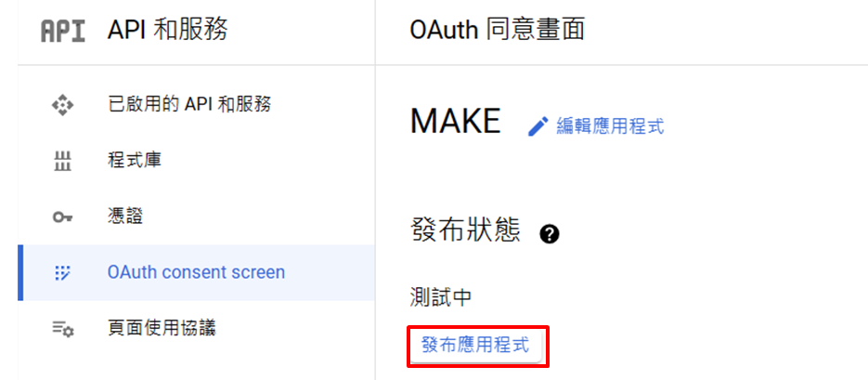Click the library grid icon
The image size is (868, 380).
(62, 161)
